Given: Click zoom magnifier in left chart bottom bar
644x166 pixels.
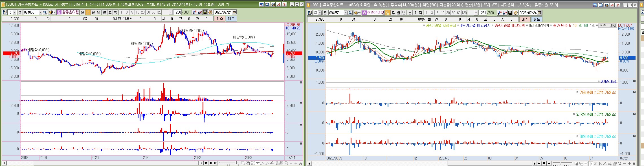Looking at the screenshot, I should [x=286, y=163].
